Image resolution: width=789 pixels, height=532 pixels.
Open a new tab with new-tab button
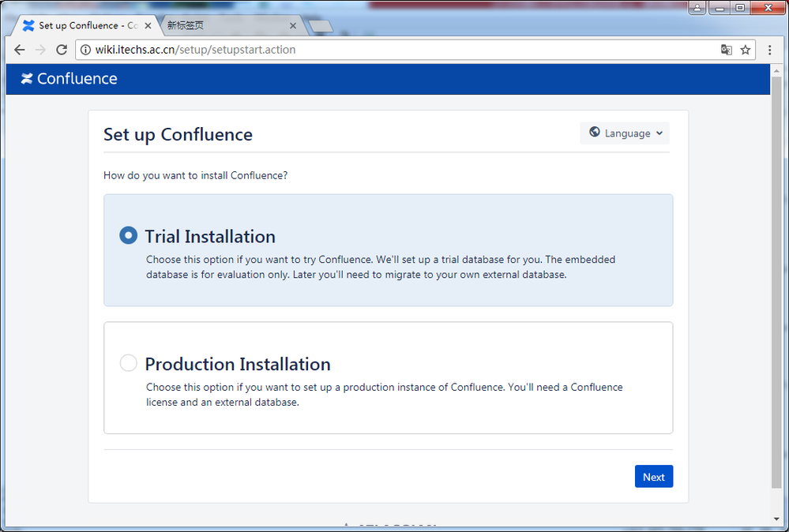pyautogui.click(x=321, y=26)
